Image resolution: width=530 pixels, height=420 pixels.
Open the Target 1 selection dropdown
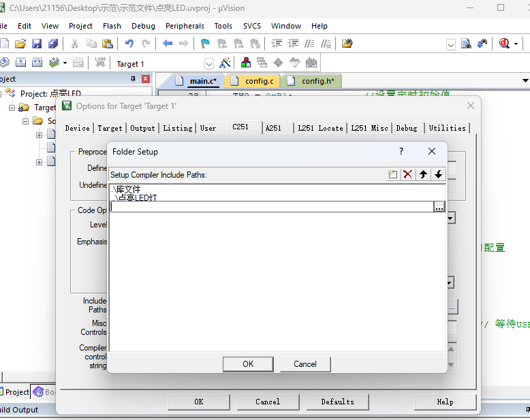pos(208,64)
